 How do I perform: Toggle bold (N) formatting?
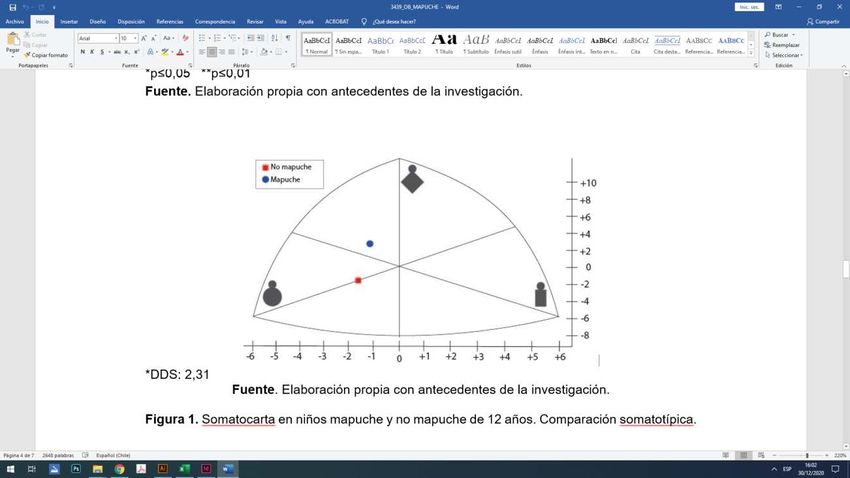point(82,52)
